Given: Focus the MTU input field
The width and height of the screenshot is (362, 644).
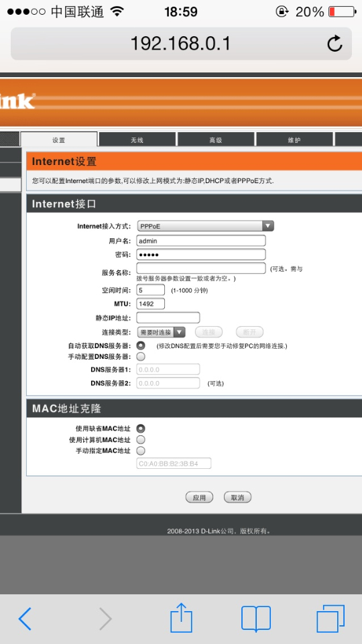Looking at the screenshot, I should tap(151, 304).
